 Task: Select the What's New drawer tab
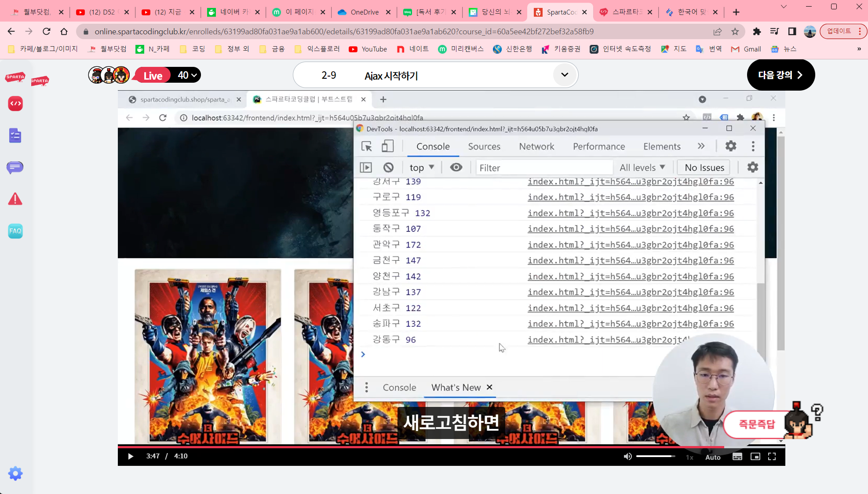tap(456, 388)
